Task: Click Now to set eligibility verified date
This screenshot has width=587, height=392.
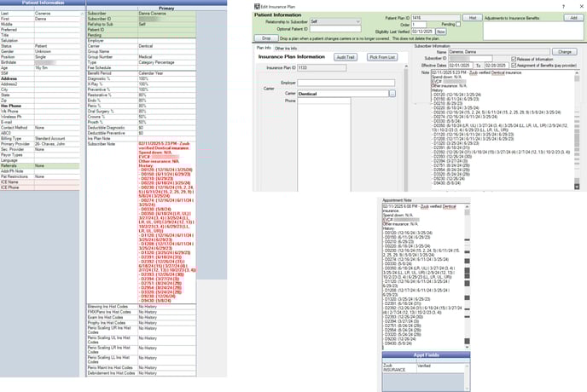Action: tap(441, 32)
